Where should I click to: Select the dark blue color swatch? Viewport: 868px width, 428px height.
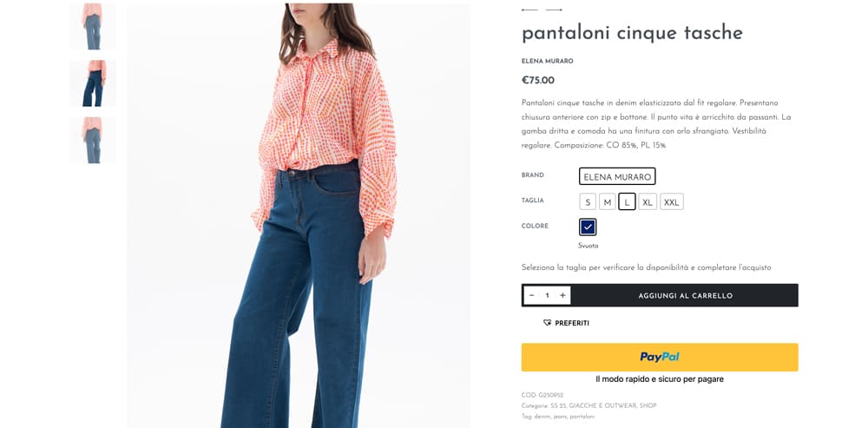(x=588, y=227)
